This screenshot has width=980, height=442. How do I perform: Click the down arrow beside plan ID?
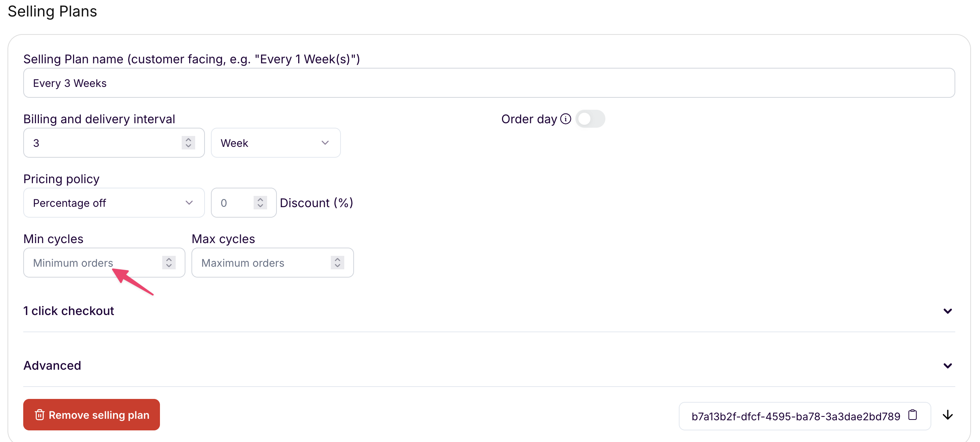(948, 415)
